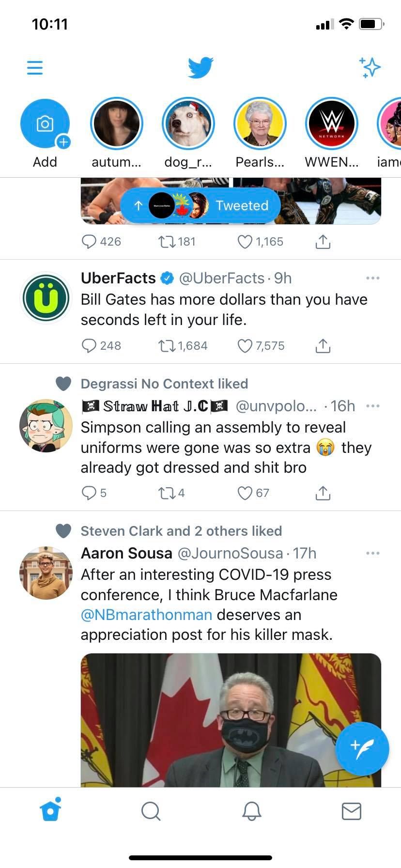Expand options menu on Aaron Sousa tweet
The width and height of the screenshot is (401, 868).
[x=372, y=553]
